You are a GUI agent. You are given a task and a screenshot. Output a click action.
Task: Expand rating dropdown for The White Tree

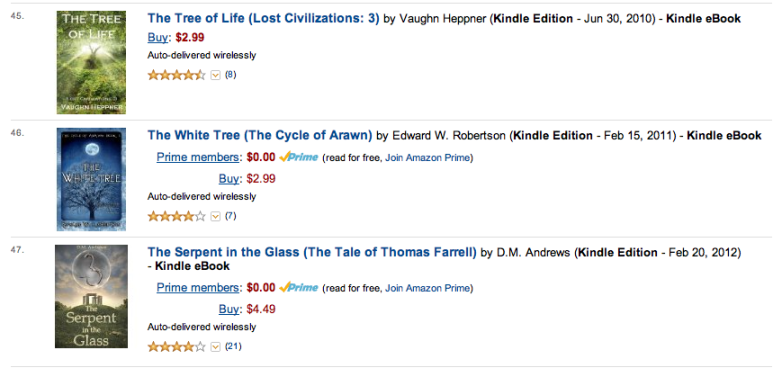[x=215, y=216]
